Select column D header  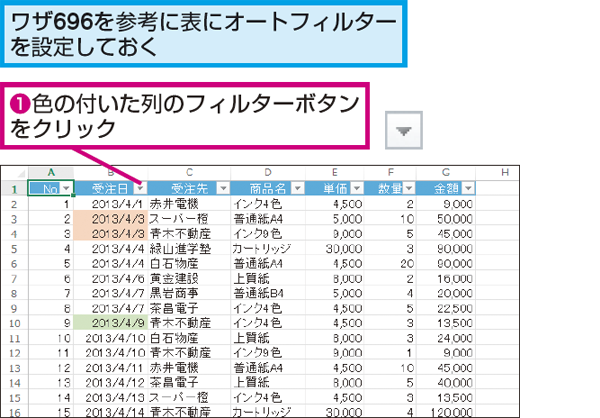[x=267, y=173]
